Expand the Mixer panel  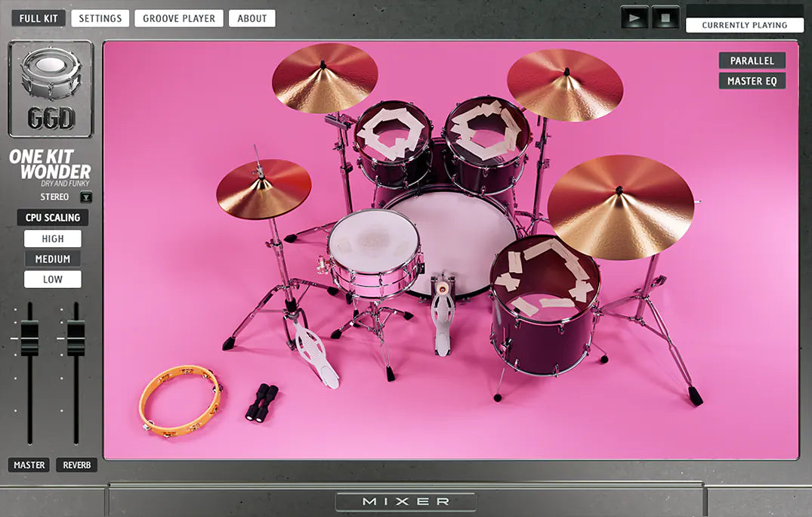(x=406, y=502)
